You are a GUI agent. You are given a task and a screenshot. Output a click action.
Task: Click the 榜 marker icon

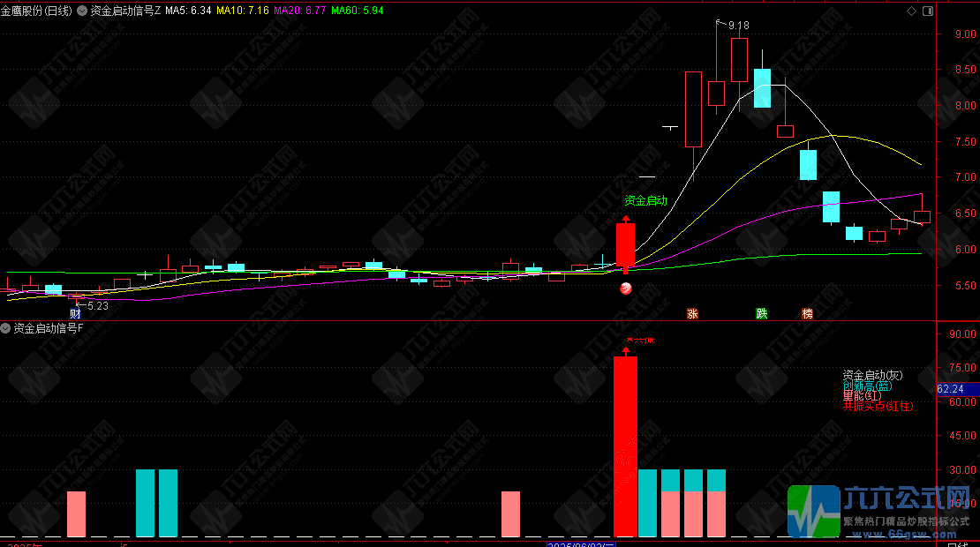point(808,313)
